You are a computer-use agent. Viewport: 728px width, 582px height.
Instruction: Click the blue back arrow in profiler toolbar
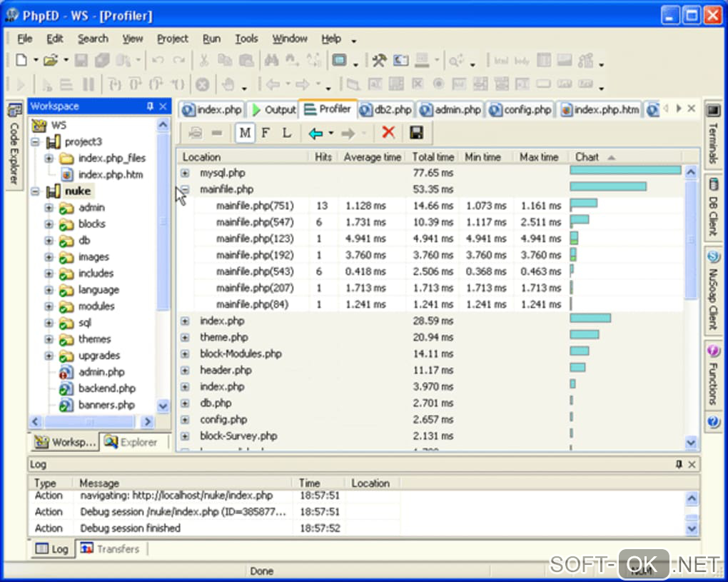315,133
